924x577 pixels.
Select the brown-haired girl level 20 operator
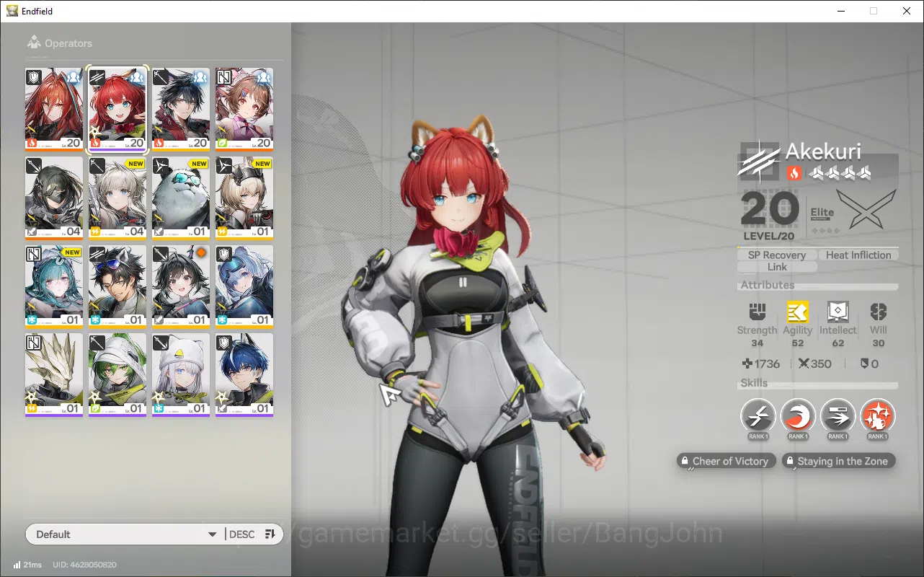coord(244,110)
